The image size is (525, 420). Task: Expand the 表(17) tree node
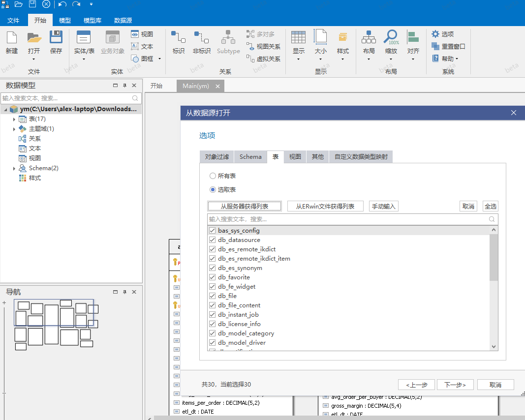click(14, 119)
